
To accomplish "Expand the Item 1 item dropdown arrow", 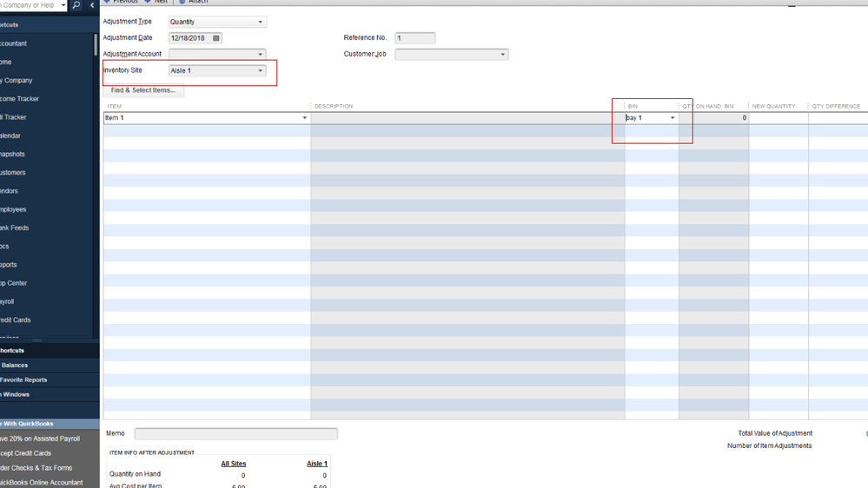I will pyautogui.click(x=304, y=118).
